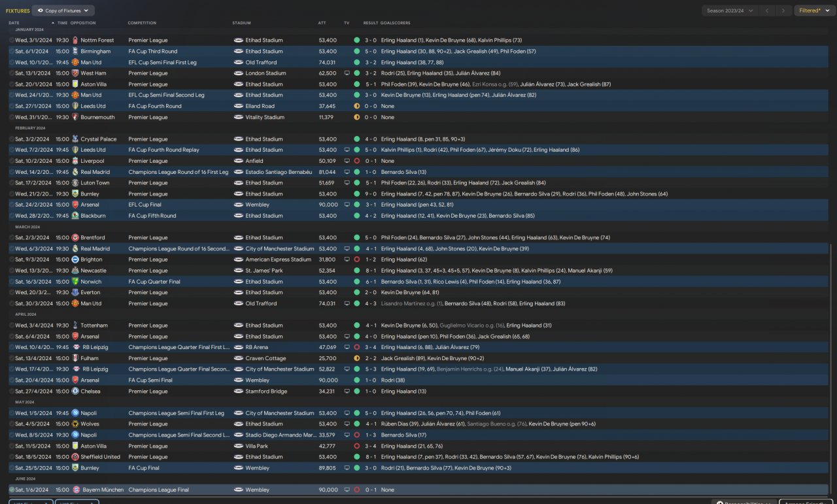Click the Fulham club badge
Image resolution: width=837 pixels, height=504 pixels.
[x=75, y=358]
